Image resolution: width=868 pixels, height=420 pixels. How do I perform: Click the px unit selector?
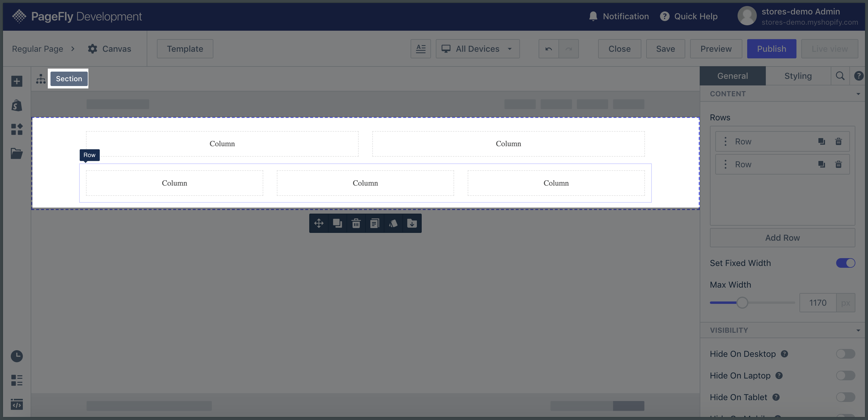click(845, 303)
